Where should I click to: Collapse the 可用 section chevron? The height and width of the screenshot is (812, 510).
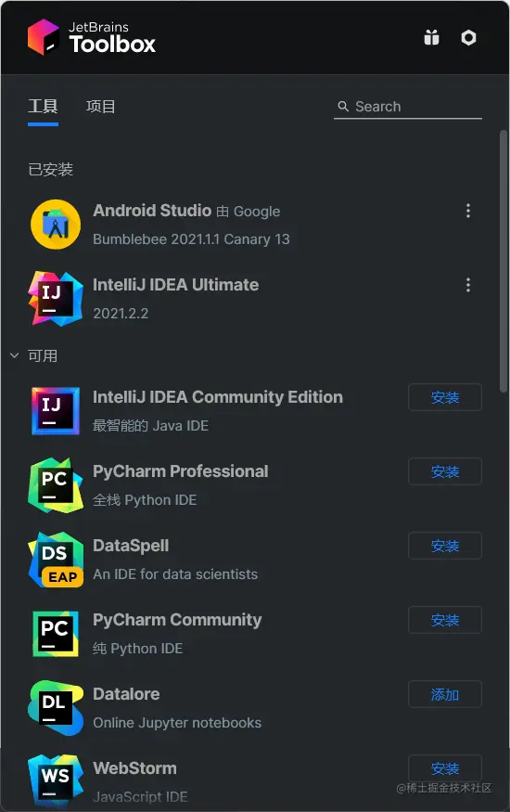point(15,355)
